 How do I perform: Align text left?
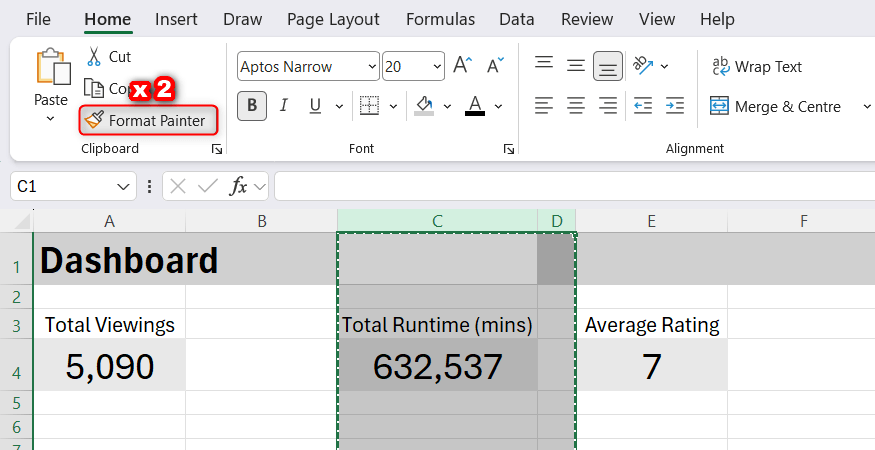click(544, 106)
